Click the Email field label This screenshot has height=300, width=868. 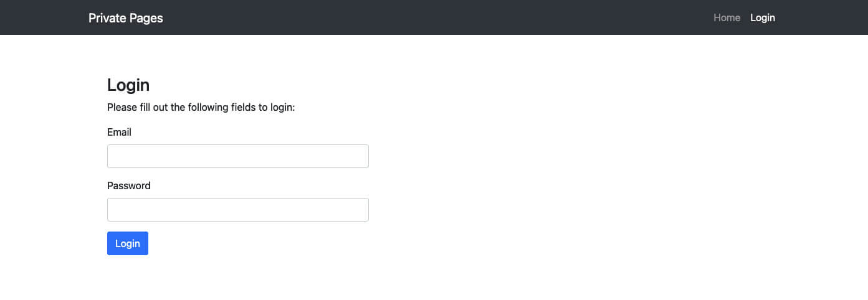click(119, 132)
